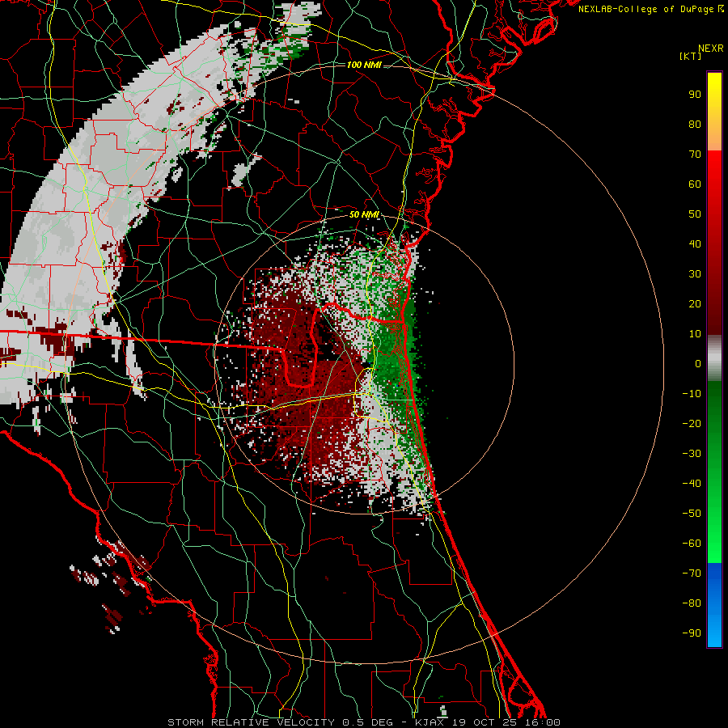Click the -90 value on velocity scale
The height and width of the screenshot is (728, 728).
tap(692, 633)
